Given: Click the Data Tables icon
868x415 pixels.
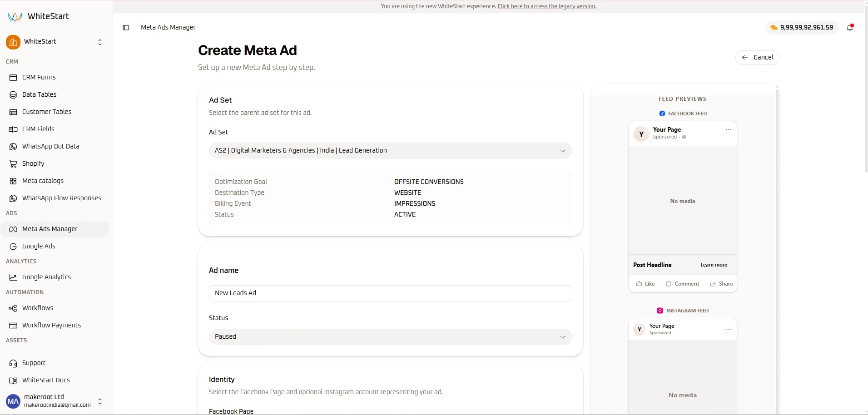Looking at the screenshot, I should pyautogui.click(x=13, y=95).
